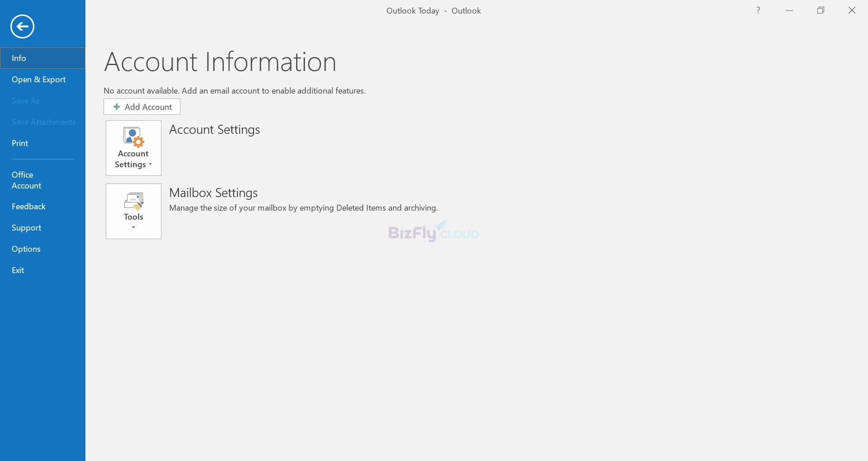Restore down the Outlook window
Viewport: 868px width, 461px height.
click(821, 10)
